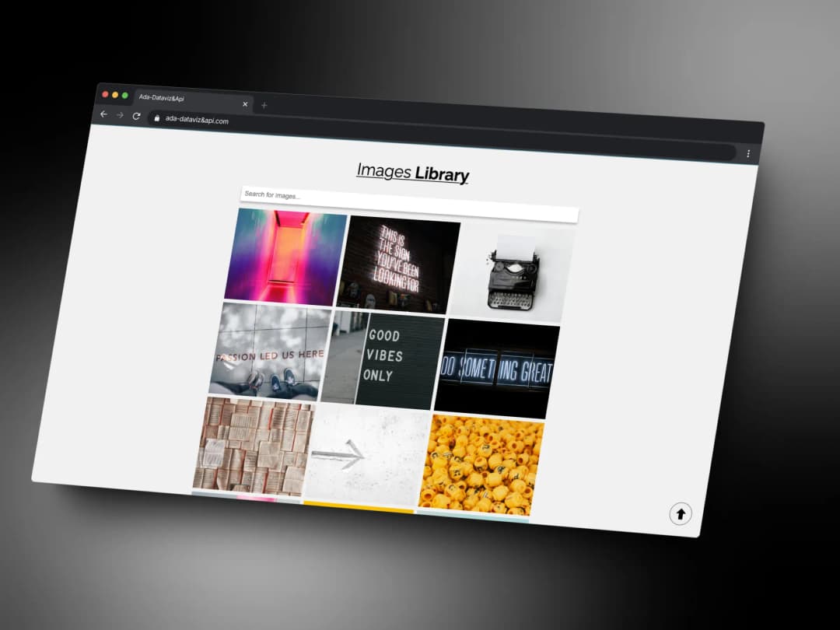The width and height of the screenshot is (840, 630).
Task: Click the browser back arrow
Action: click(x=103, y=114)
